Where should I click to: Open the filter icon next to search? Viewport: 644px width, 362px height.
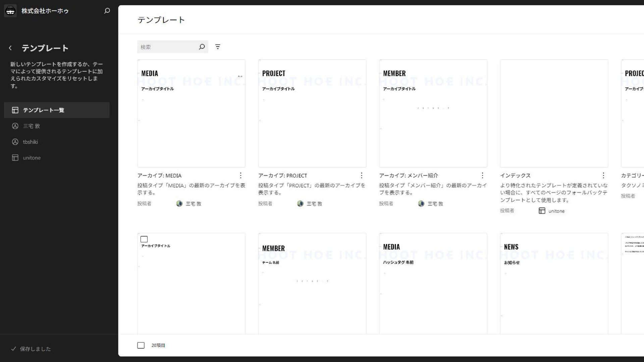pos(218,47)
